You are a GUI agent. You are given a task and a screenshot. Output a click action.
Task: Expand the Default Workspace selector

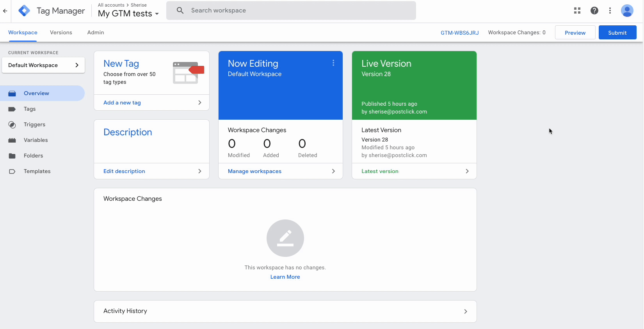pyautogui.click(x=43, y=65)
